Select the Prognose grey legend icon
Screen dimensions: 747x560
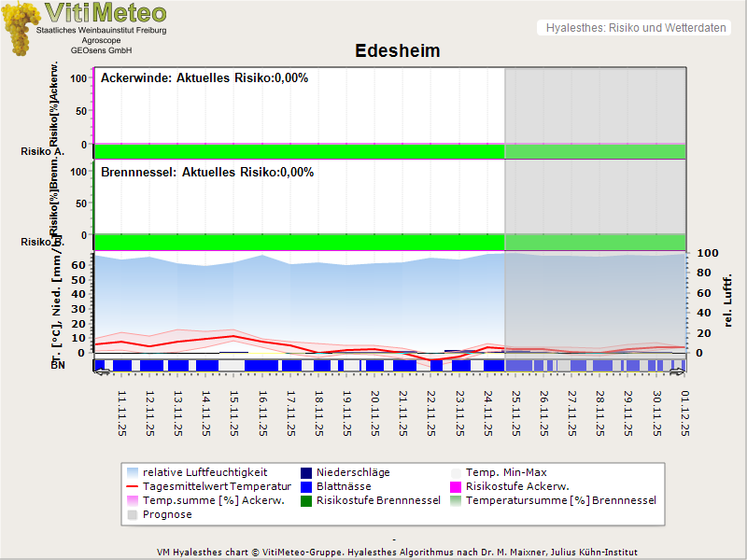(132, 514)
